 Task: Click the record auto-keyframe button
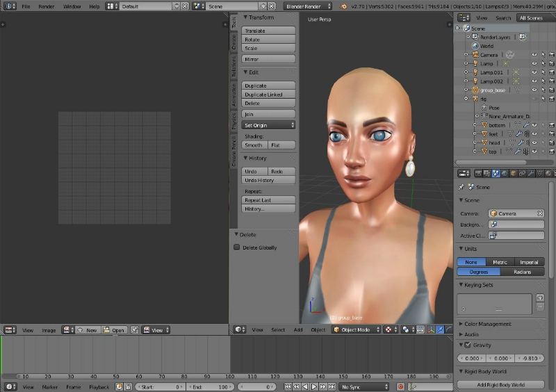pos(400,386)
